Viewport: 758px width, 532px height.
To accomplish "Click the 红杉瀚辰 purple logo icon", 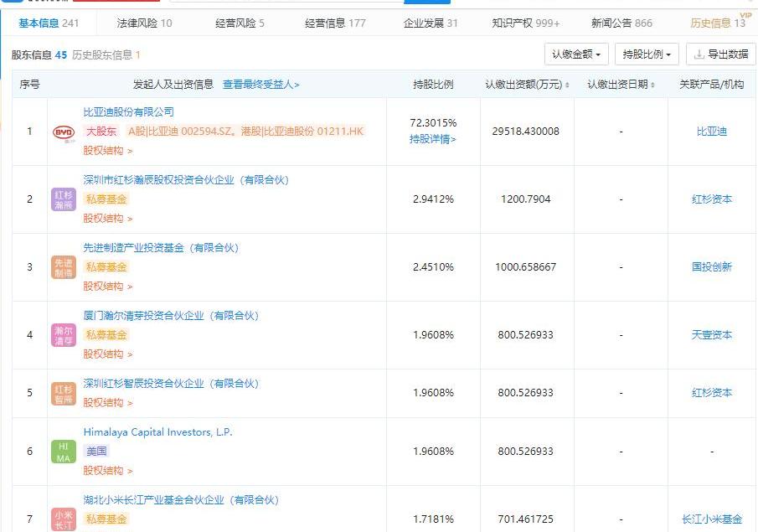I will (x=64, y=199).
